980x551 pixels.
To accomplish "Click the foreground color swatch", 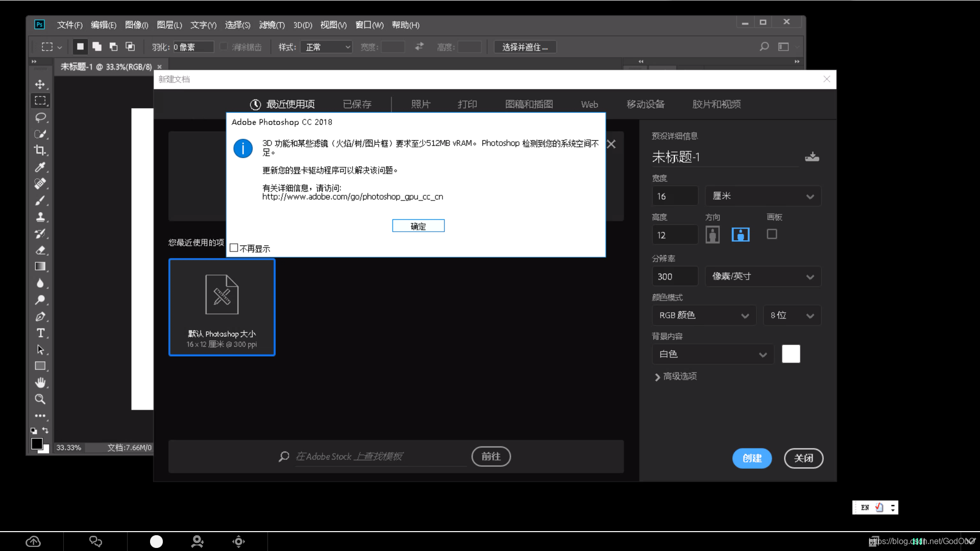I will [x=37, y=444].
